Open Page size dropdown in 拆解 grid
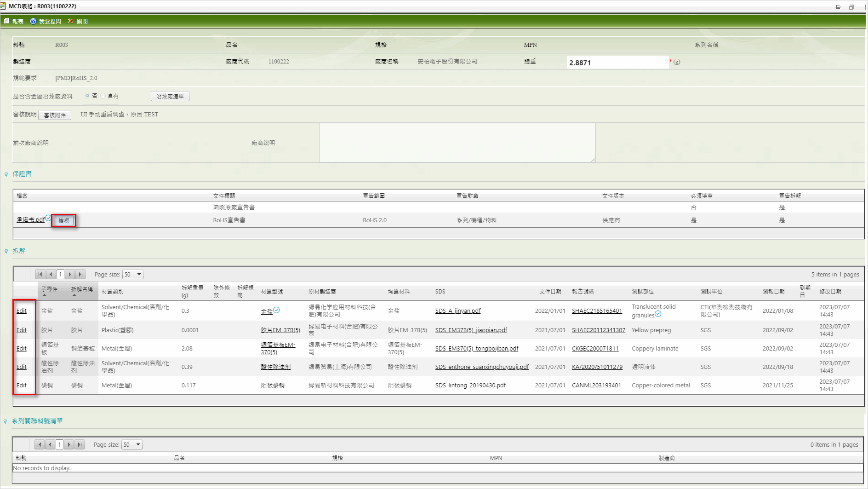 [x=133, y=275]
